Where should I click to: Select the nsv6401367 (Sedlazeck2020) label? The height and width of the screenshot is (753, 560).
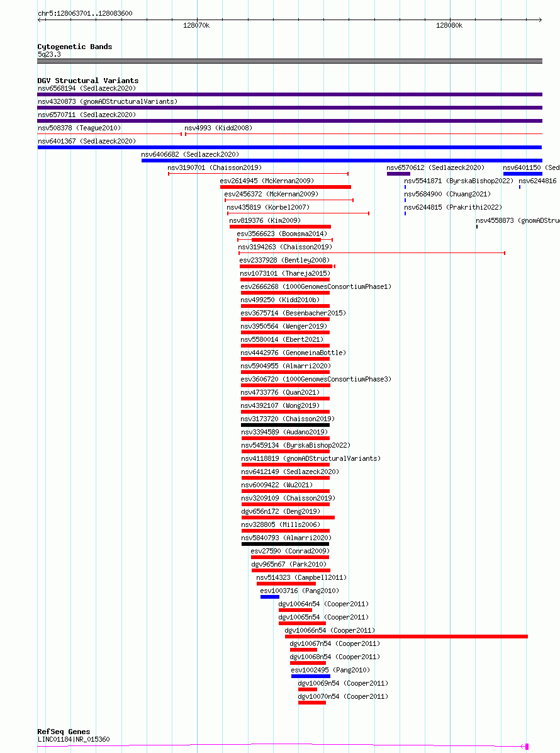87,141
